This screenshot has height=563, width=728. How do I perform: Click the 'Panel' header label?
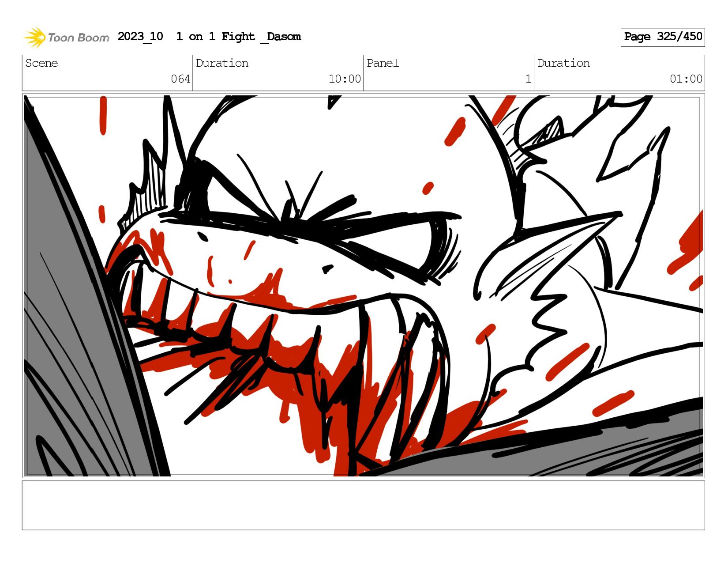pos(383,63)
